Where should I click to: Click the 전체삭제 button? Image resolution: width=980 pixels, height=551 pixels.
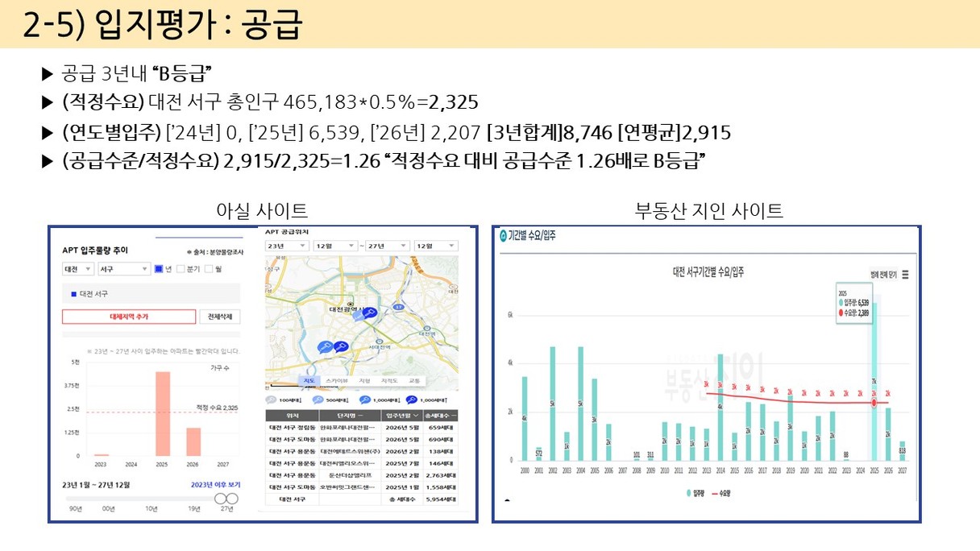pos(220,317)
